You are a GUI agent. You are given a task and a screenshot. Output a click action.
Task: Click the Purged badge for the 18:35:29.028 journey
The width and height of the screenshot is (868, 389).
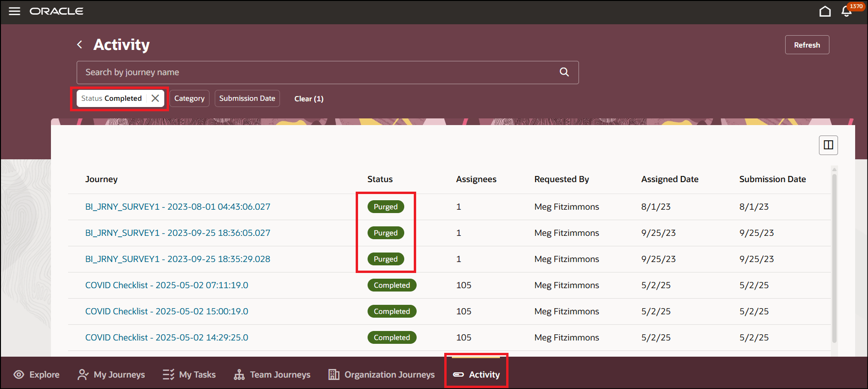pyautogui.click(x=386, y=259)
